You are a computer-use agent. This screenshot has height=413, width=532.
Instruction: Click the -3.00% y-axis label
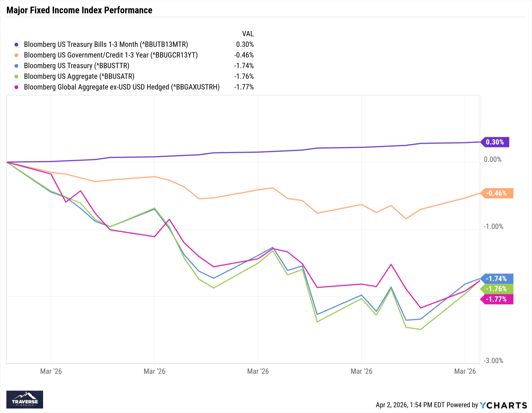pyautogui.click(x=493, y=361)
